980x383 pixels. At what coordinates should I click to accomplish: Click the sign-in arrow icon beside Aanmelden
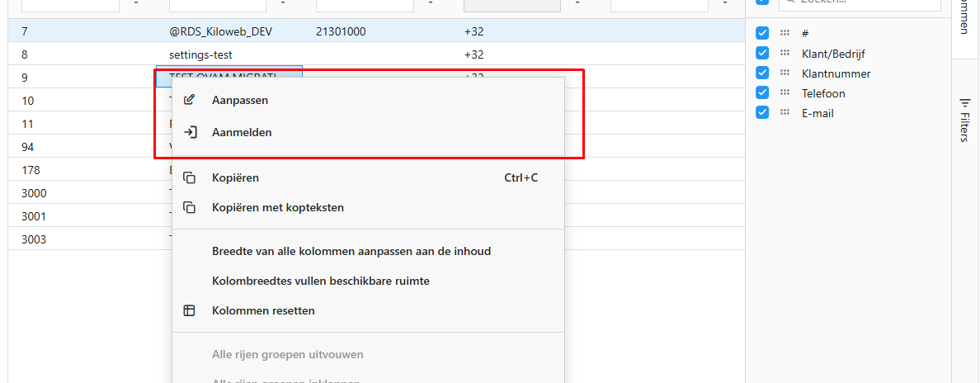coord(190,132)
